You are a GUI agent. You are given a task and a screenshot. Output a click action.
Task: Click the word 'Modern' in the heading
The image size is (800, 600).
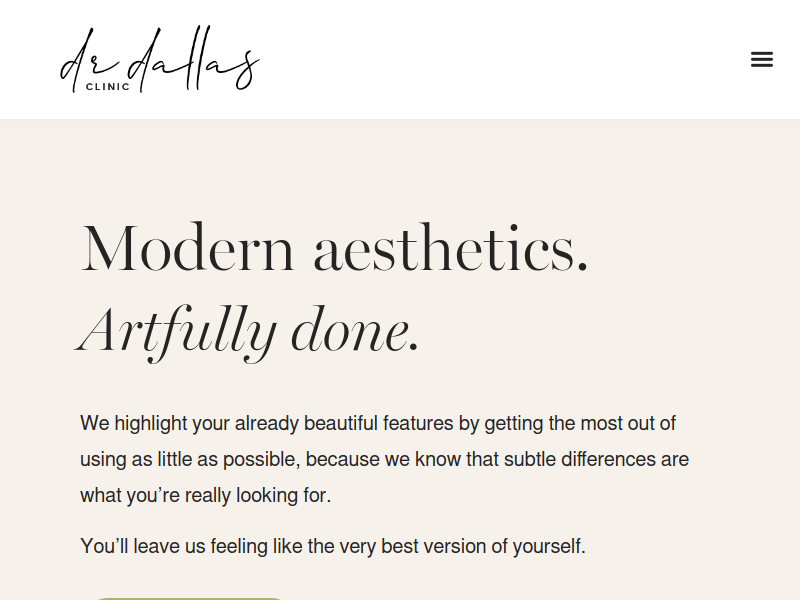click(188, 249)
